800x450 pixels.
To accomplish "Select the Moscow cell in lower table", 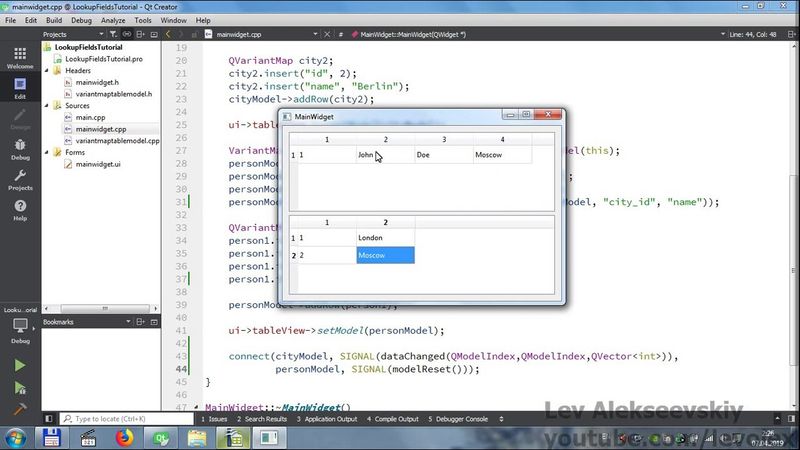I will tap(385, 256).
